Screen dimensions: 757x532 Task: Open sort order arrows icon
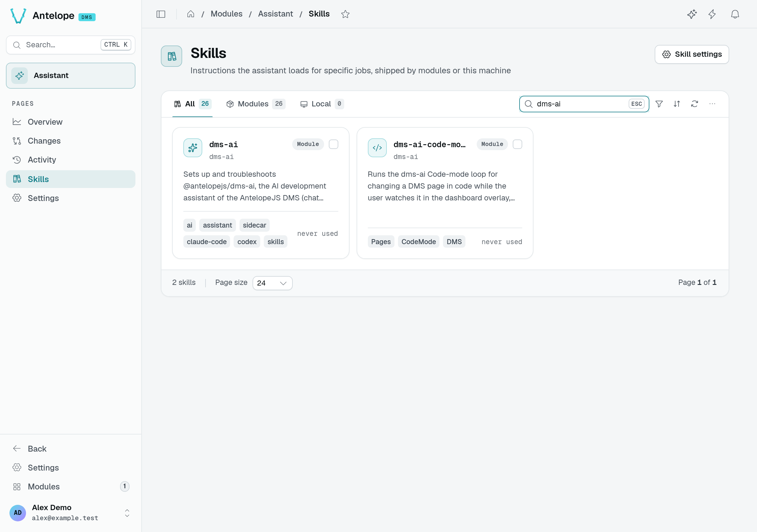coord(677,104)
